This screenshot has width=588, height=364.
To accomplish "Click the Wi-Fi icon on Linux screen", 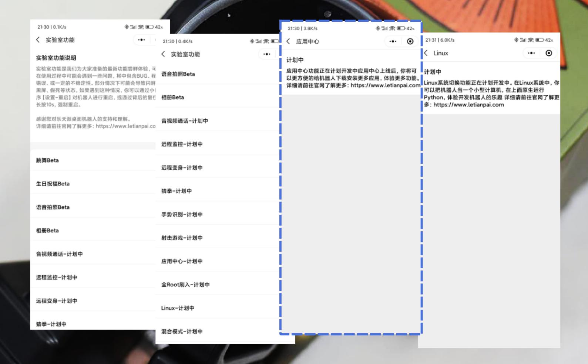I will tap(531, 40).
